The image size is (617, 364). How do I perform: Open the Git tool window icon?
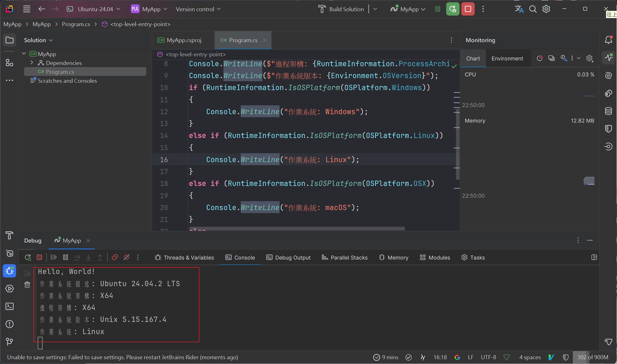click(x=9, y=342)
